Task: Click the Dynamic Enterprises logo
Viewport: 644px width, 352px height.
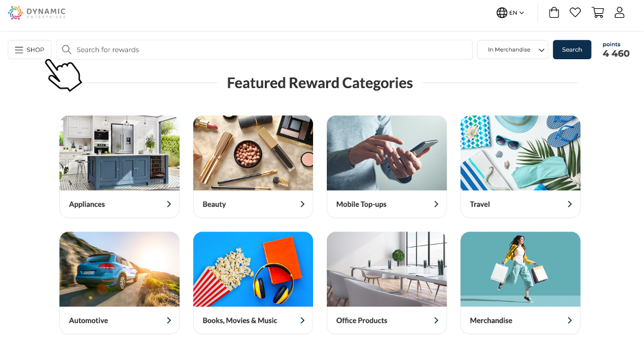Action: coord(37,12)
